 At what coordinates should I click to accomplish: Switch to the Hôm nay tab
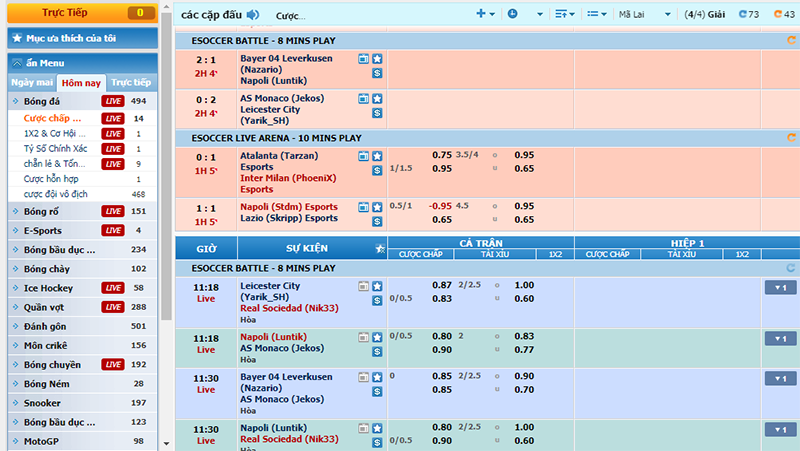pyautogui.click(x=81, y=83)
